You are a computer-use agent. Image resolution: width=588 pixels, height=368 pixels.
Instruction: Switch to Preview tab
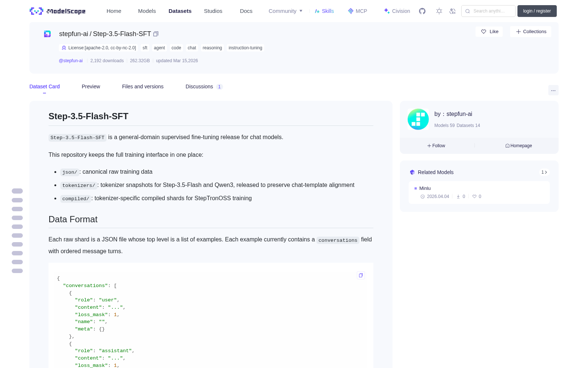(91, 86)
